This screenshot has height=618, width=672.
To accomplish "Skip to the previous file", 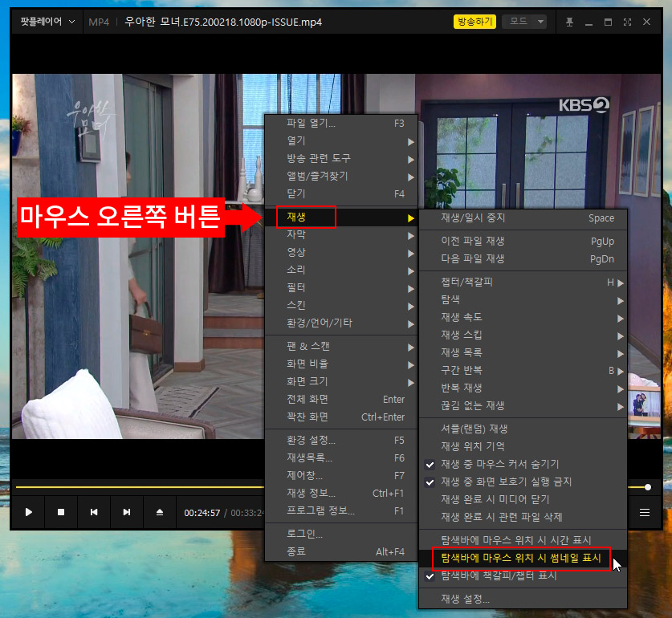I will coord(94,512).
